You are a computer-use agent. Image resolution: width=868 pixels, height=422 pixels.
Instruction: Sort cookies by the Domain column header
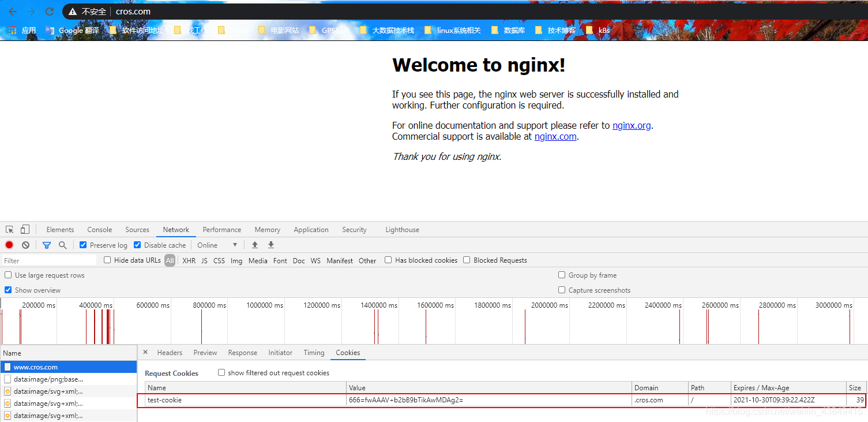click(660, 387)
